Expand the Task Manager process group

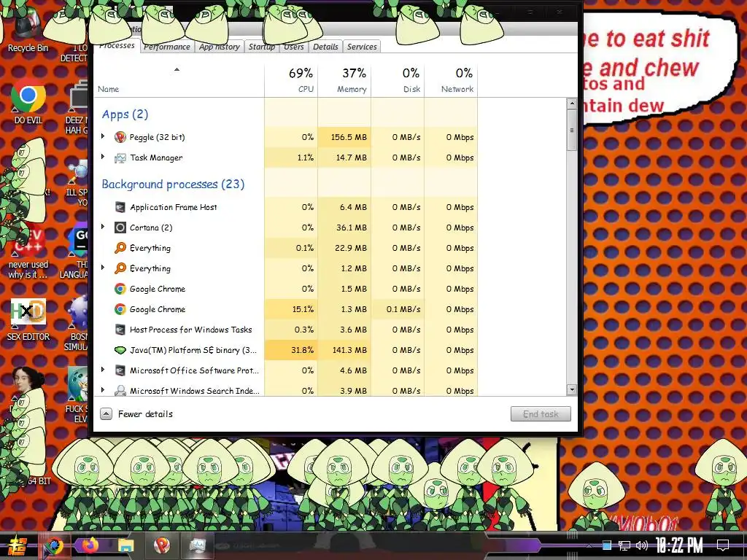[103, 157]
